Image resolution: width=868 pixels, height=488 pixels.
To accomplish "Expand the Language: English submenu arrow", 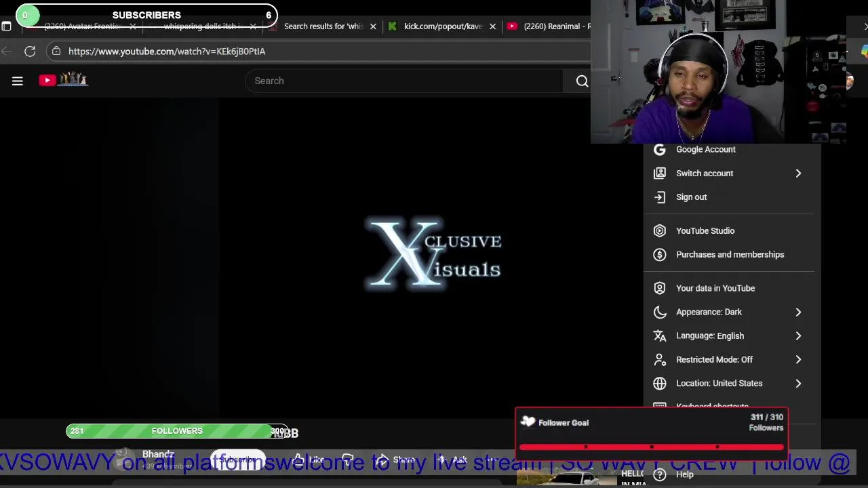I will 798,335.
